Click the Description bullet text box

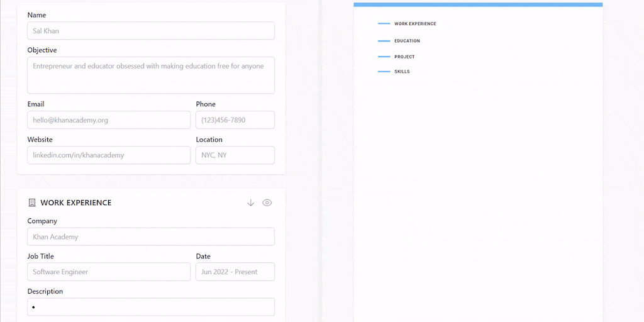[x=151, y=308]
